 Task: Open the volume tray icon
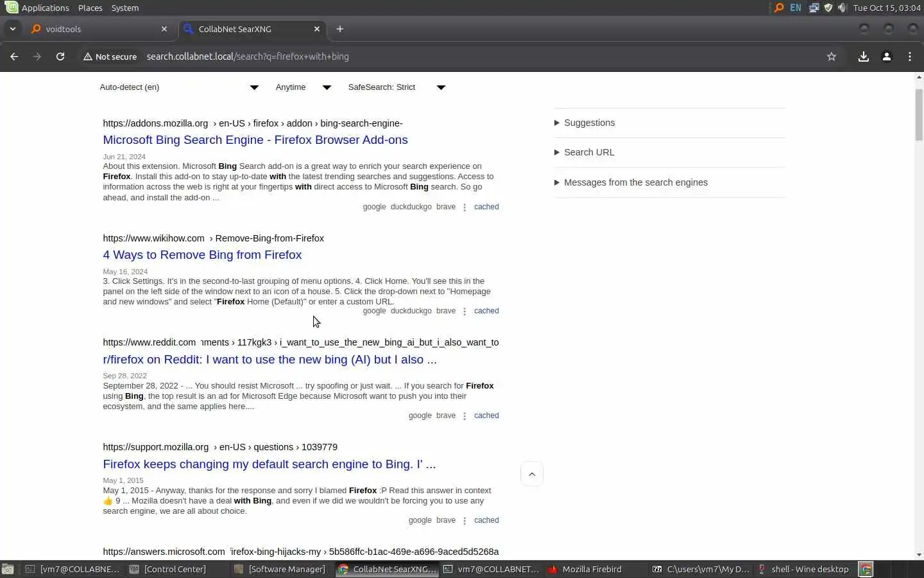[843, 8]
